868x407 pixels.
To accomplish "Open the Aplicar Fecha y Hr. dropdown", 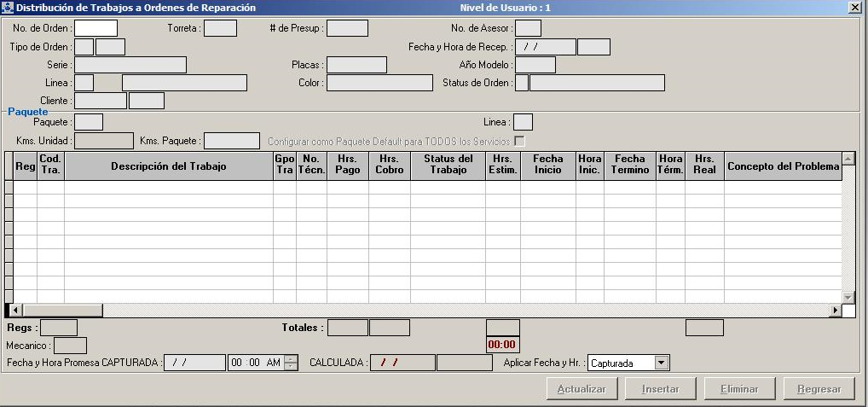I will [x=660, y=363].
